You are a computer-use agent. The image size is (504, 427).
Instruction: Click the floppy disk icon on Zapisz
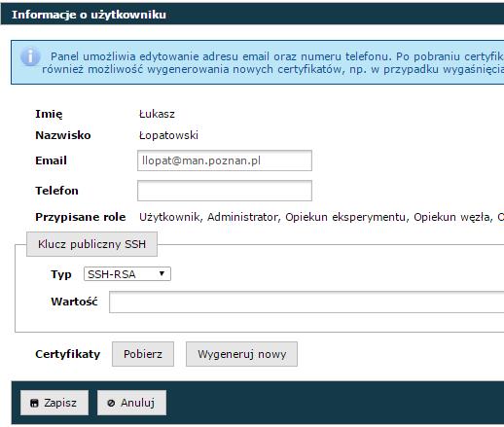pos(34,403)
